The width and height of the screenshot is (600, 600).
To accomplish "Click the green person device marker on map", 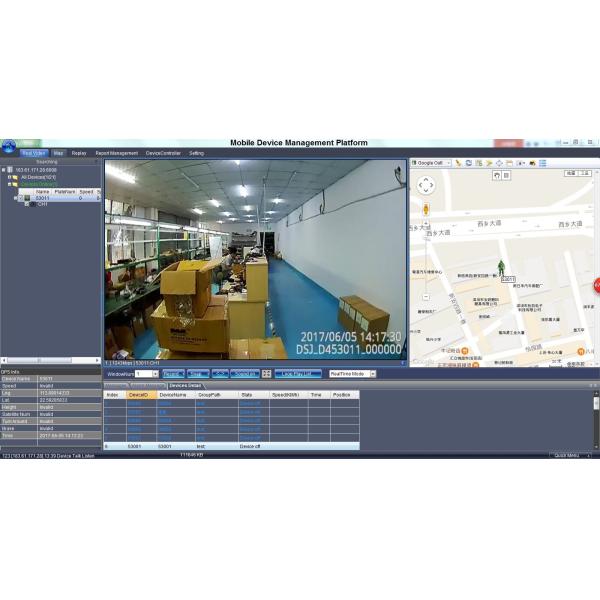I will (501, 268).
